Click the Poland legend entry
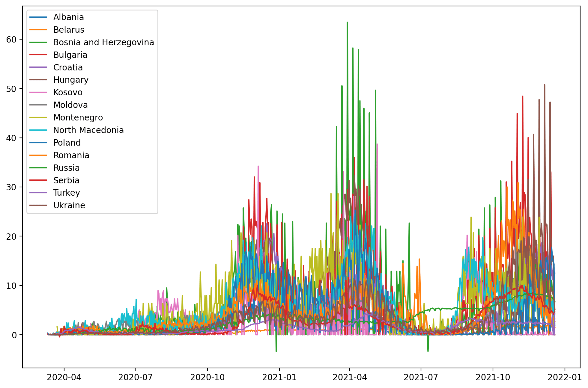Screen dimensions: 588x388 tap(67, 143)
